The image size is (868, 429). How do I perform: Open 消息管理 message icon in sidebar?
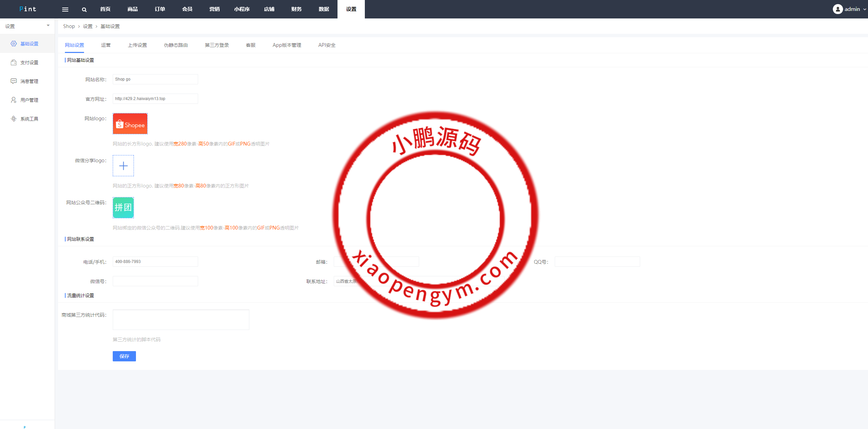(x=14, y=81)
